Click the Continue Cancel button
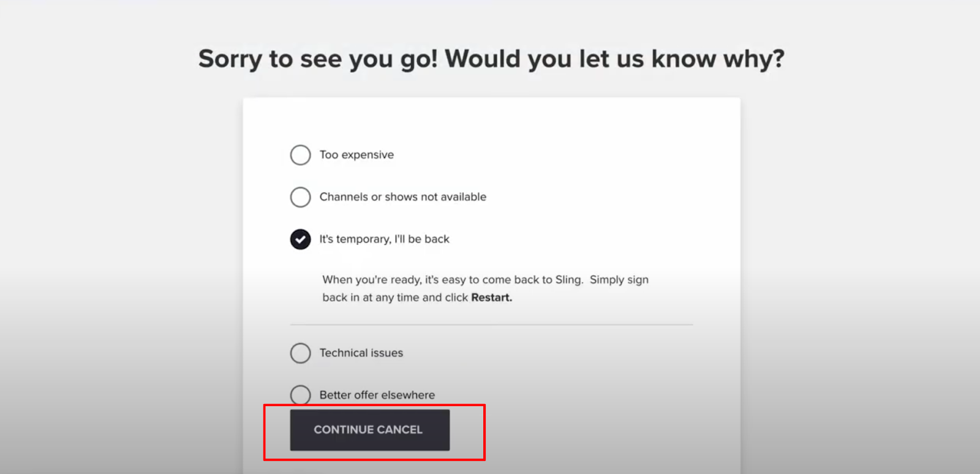Image resolution: width=980 pixels, height=474 pixels. (370, 430)
